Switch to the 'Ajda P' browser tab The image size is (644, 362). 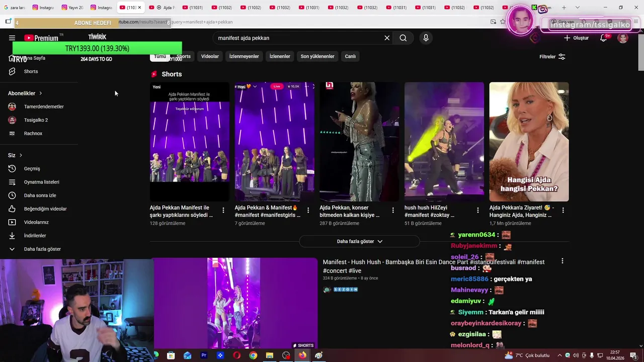162,8
